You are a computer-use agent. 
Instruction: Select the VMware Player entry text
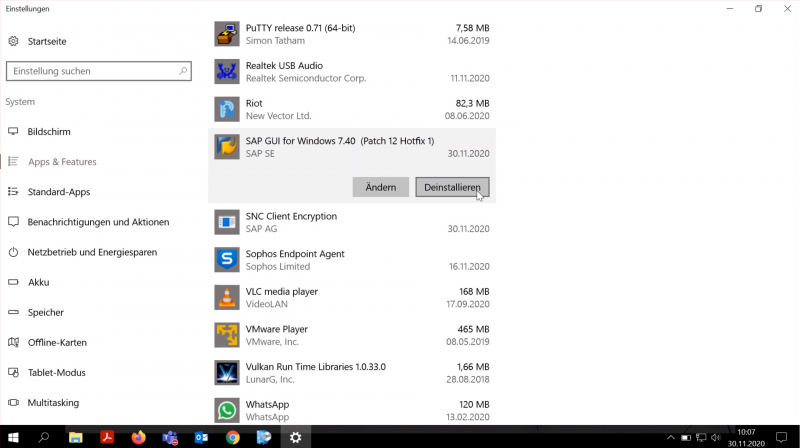coord(277,329)
